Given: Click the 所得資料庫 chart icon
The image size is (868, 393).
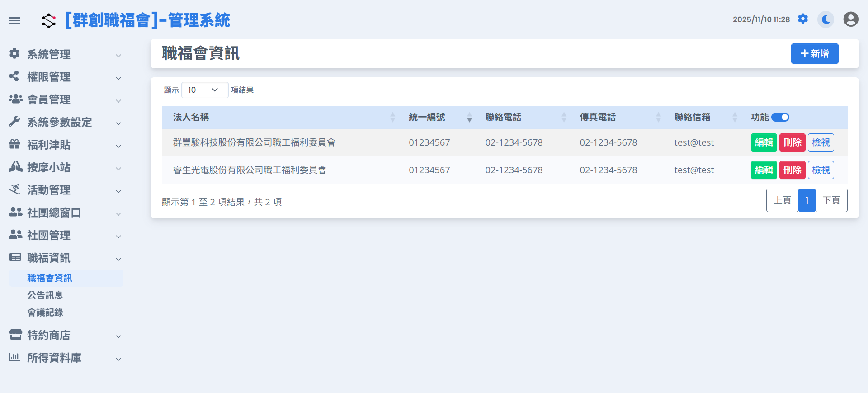Looking at the screenshot, I should [x=14, y=357].
